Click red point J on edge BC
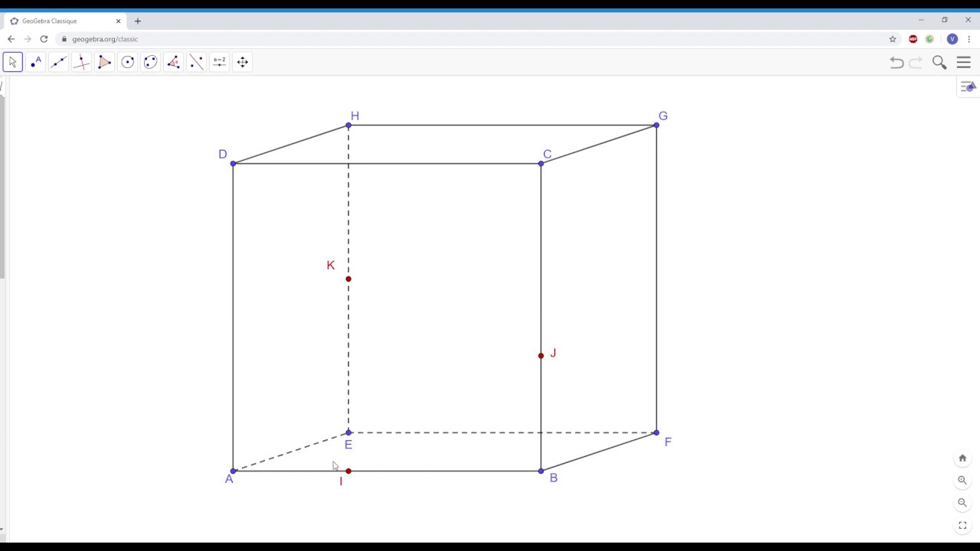 [x=541, y=356]
